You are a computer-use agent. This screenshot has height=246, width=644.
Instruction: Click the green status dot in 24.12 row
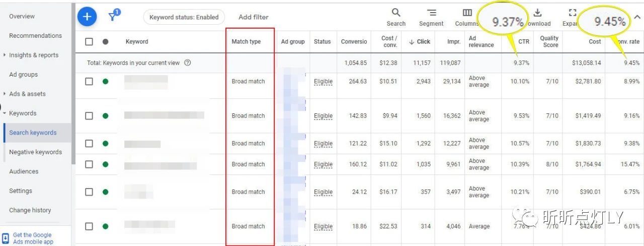105,192
